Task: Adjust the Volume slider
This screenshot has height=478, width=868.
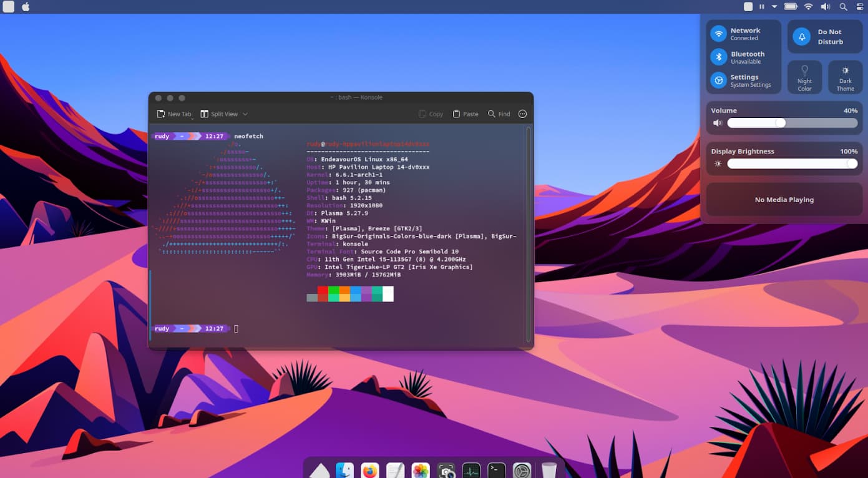Action: click(x=780, y=123)
